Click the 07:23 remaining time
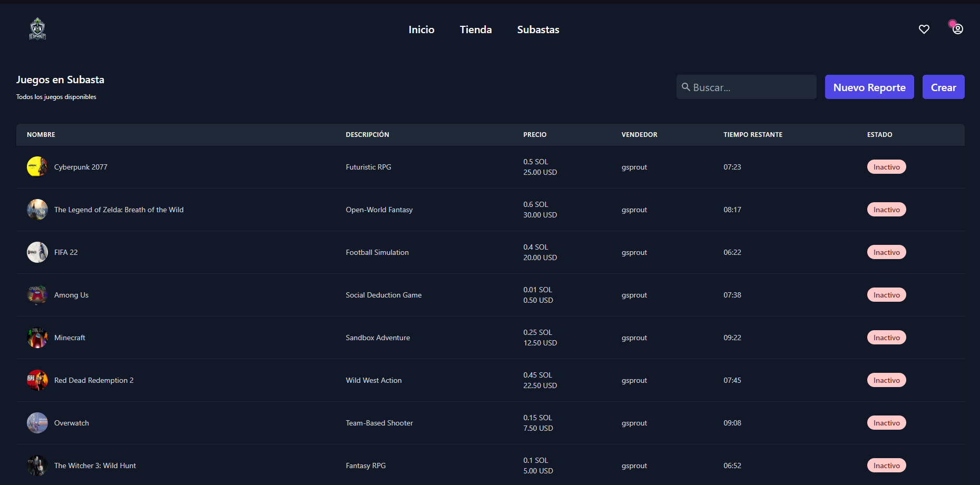This screenshot has height=485, width=980. (x=732, y=167)
